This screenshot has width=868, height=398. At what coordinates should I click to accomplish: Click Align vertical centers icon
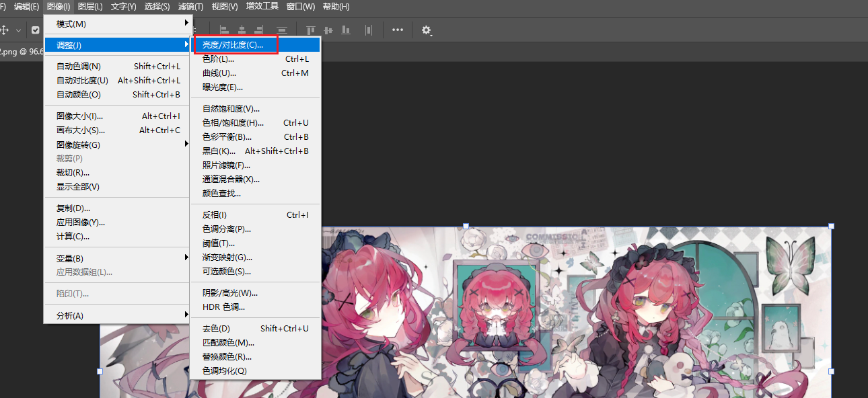[328, 30]
